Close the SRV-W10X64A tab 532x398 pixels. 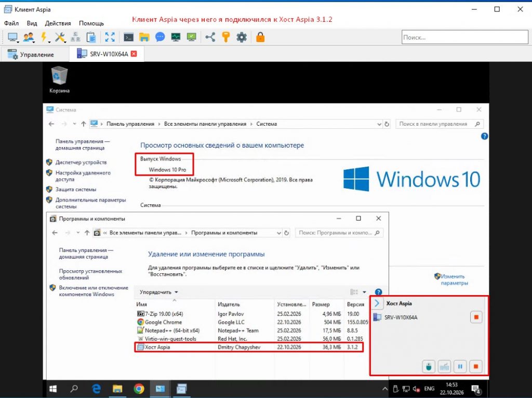click(x=134, y=54)
